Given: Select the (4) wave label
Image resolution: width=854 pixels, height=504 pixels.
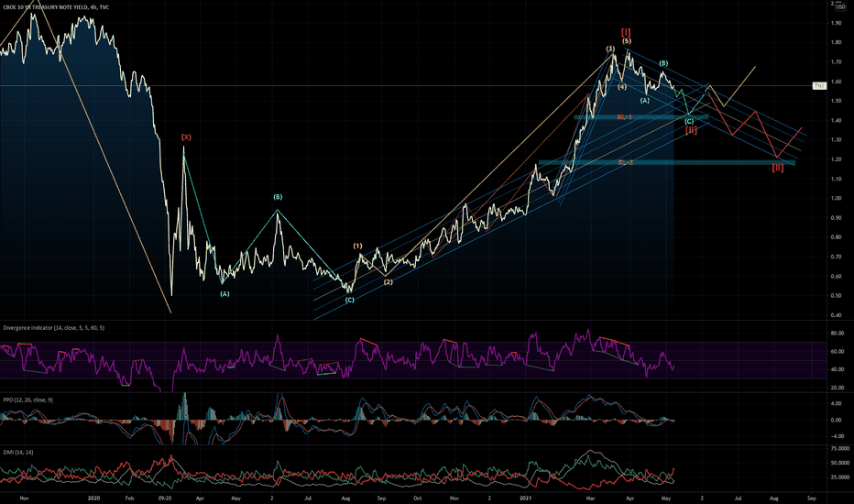Looking at the screenshot, I should tap(622, 87).
